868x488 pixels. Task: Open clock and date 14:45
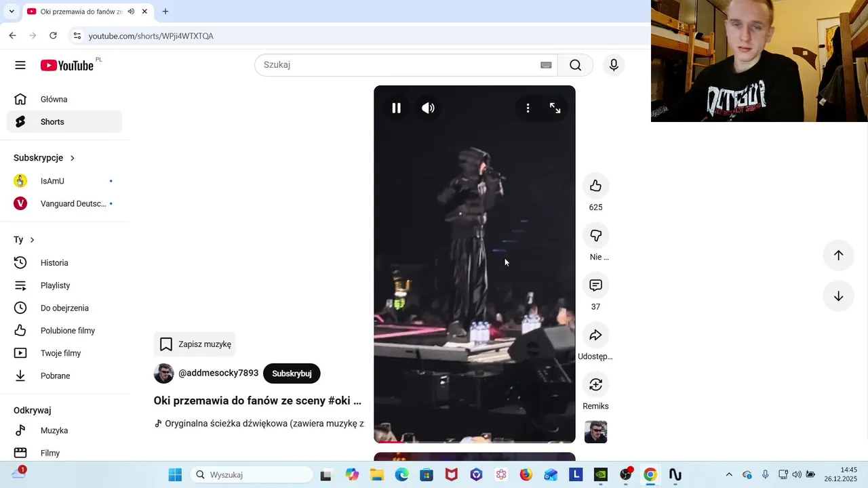(841, 474)
